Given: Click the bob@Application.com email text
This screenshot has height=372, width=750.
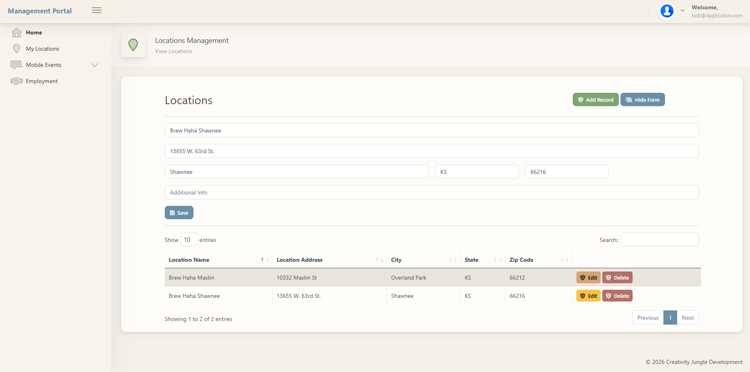Looking at the screenshot, I should pos(717,16).
